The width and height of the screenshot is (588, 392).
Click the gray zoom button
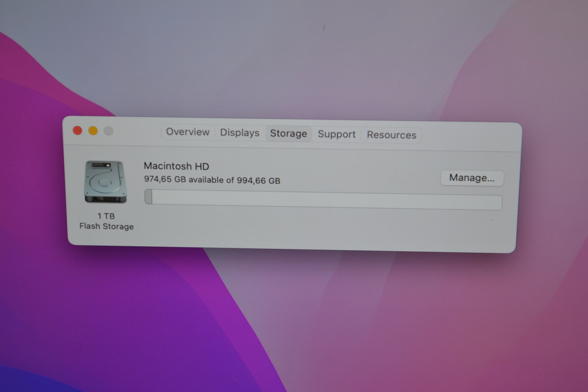coord(108,130)
